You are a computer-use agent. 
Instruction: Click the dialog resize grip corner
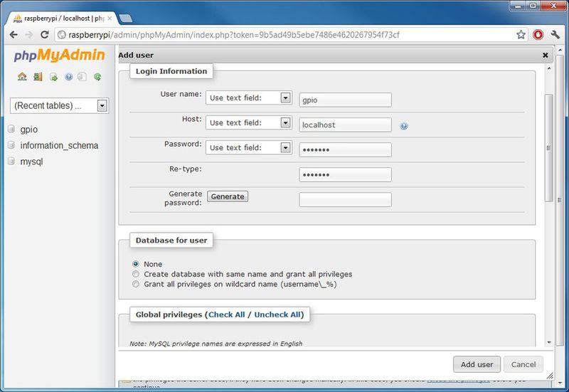point(550,376)
